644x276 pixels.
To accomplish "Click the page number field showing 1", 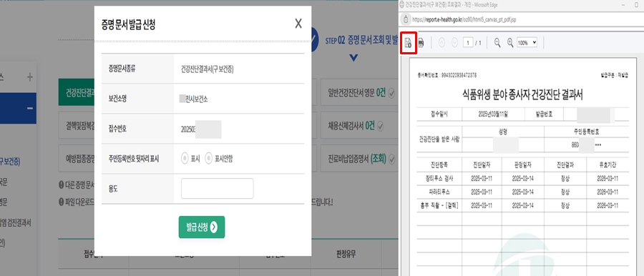I will (x=468, y=42).
